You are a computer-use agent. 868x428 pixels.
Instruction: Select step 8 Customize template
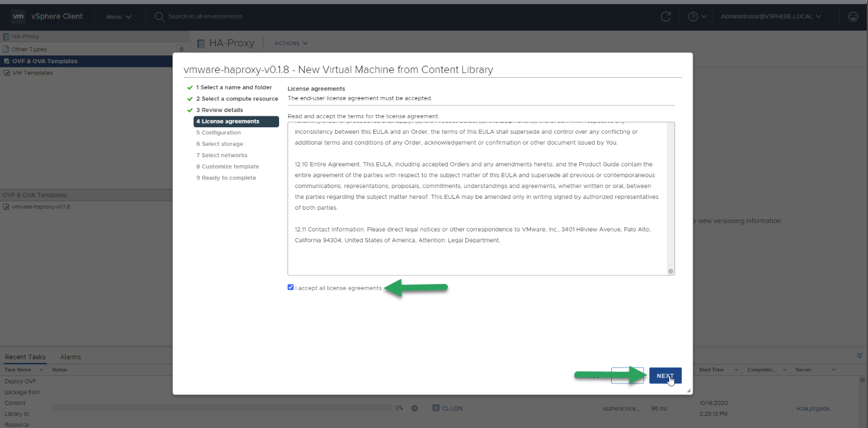[227, 166]
